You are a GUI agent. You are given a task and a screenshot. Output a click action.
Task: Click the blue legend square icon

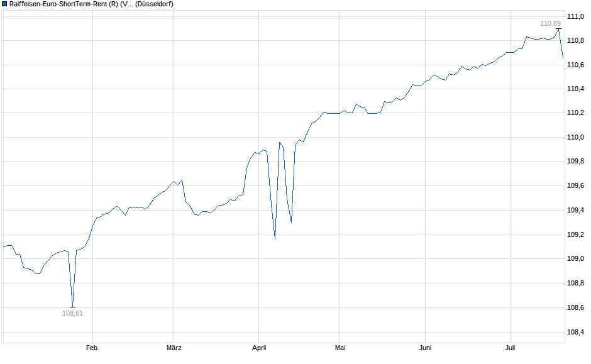tap(4, 4)
